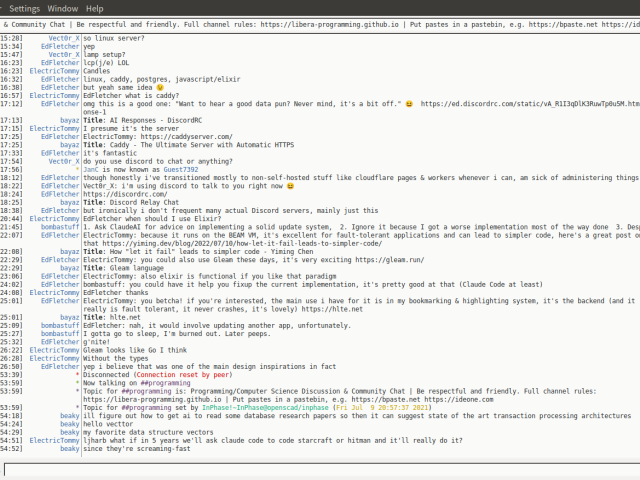Click message 'linux, caddy, postgres, javascript/elixir'
This screenshot has height=480, width=640.
162,79
